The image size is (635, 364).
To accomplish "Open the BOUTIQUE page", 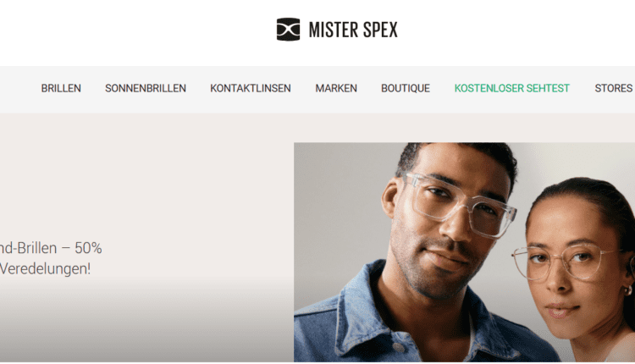I will click(406, 88).
